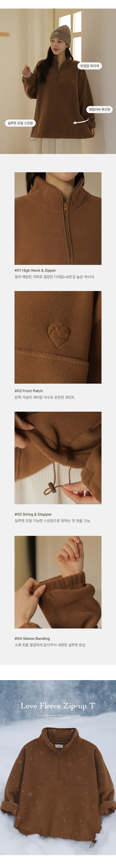Viewport: 116px width, 868px height.
Task: Click the #03 String & Stopper heading
Action: click(33, 514)
